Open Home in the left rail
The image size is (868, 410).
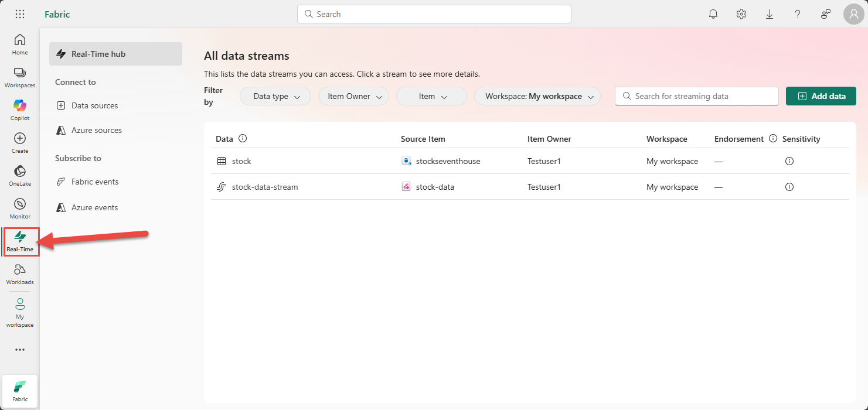tap(20, 45)
